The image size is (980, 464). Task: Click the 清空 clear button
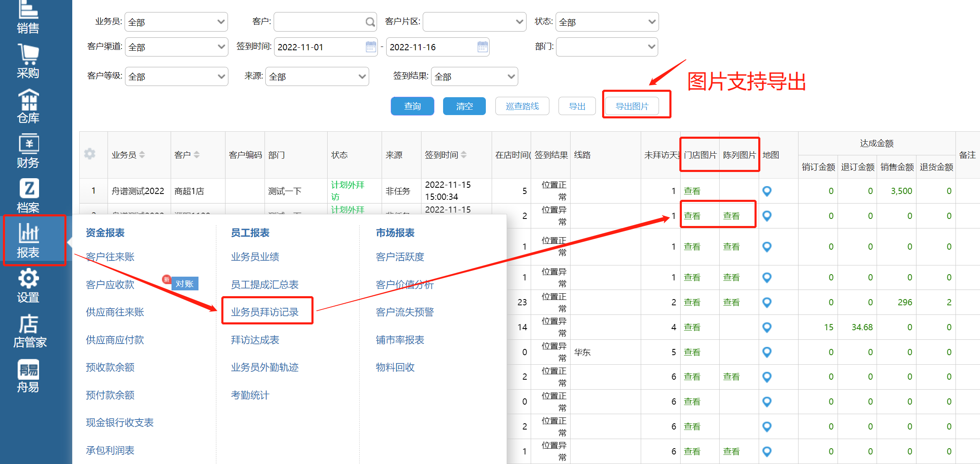[x=464, y=106]
